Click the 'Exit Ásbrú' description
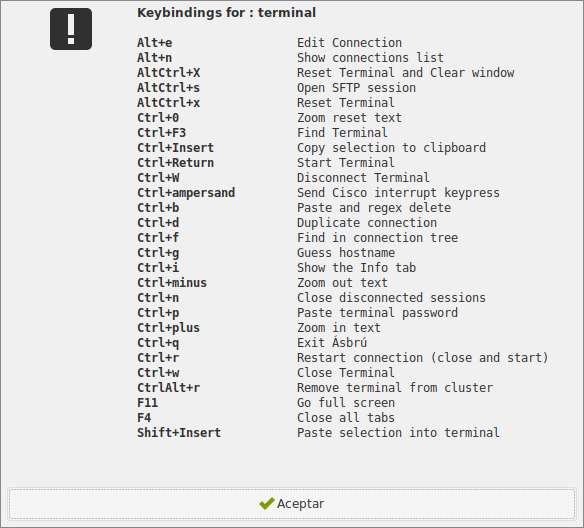The width and height of the screenshot is (584, 528). coord(332,342)
